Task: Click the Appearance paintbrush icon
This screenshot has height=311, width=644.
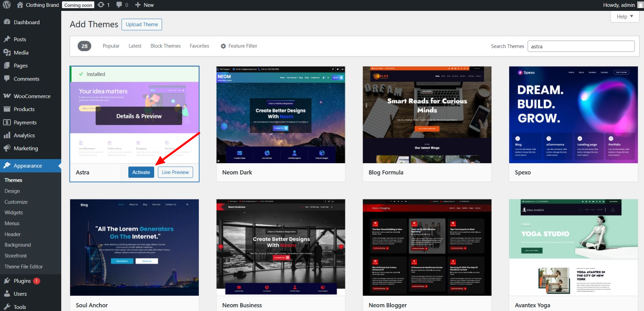Action: coord(7,166)
